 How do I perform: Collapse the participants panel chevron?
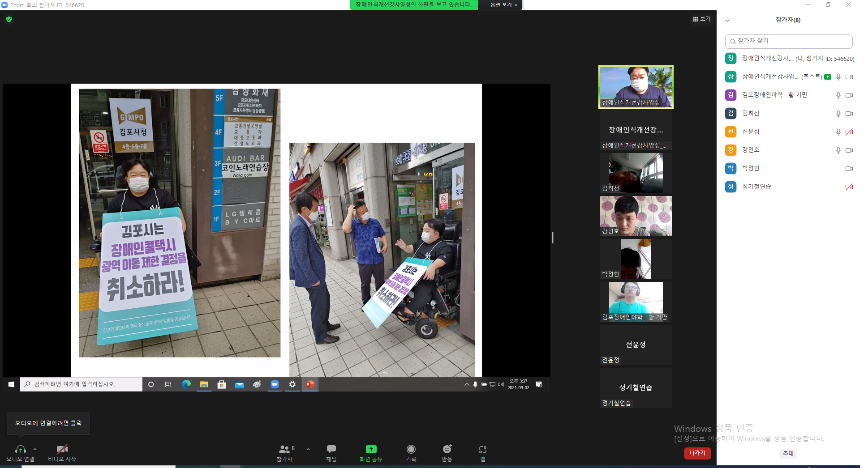(727, 20)
